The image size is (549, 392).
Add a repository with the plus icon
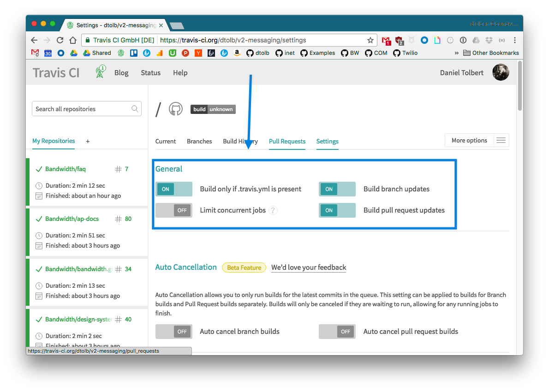point(88,141)
